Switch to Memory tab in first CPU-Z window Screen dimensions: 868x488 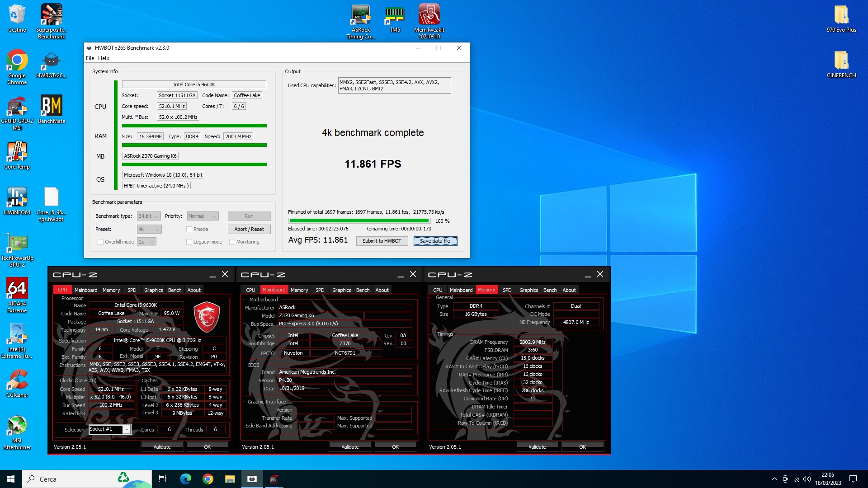pos(111,290)
